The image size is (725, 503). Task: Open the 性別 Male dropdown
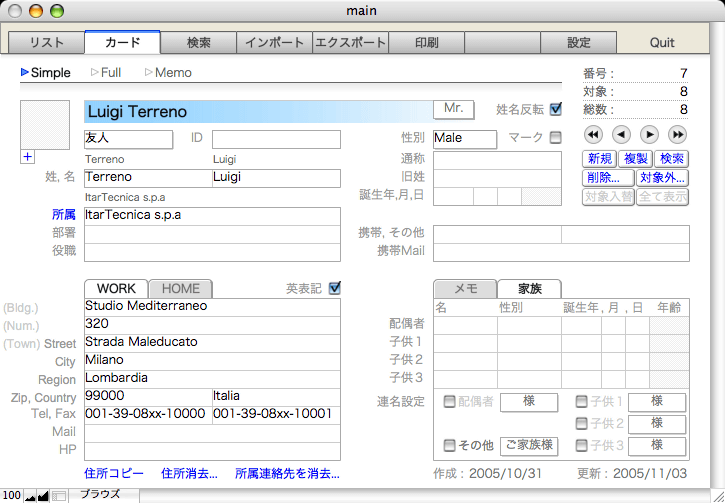(465, 139)
